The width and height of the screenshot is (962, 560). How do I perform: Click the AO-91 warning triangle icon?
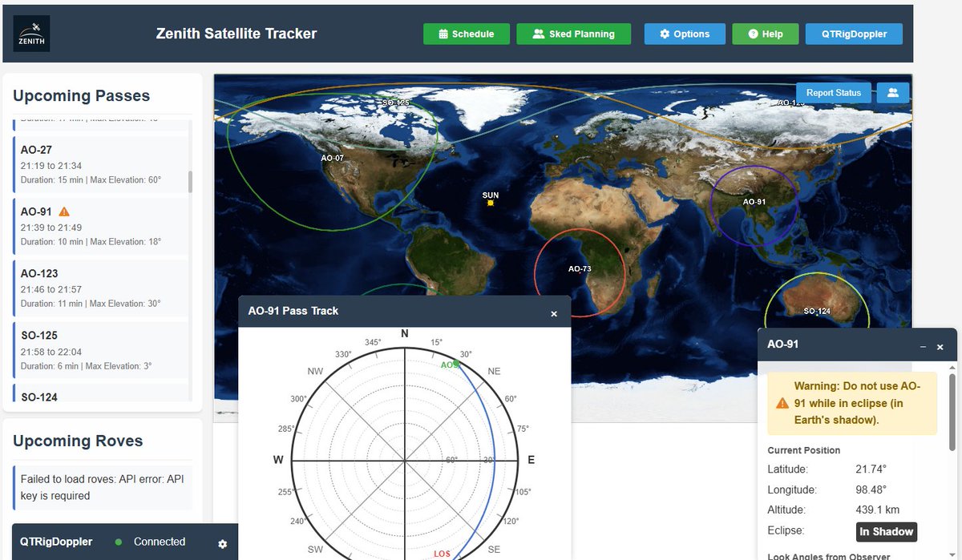tap(64, 212)
